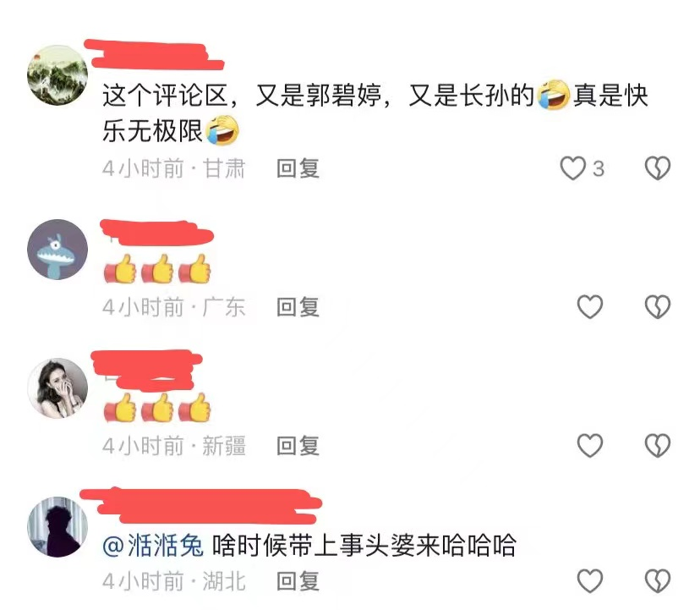Click the redacted username above Xinjiang comment
The width and height of the screenshot is (700, 610).
pos(147,371)
